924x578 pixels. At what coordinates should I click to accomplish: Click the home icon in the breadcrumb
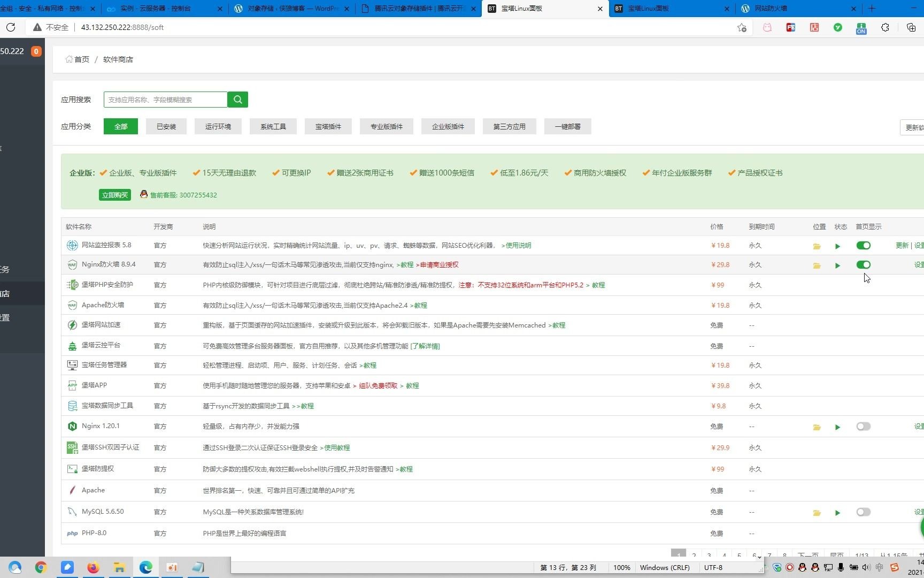69,59
